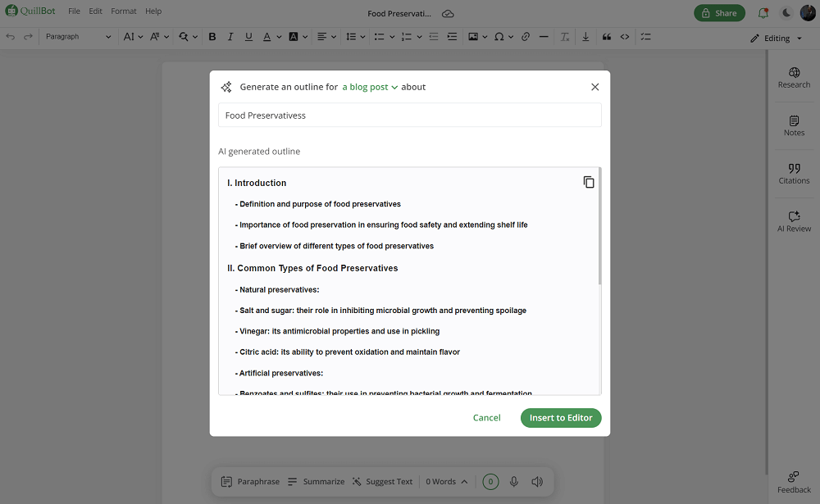Image resolution: width=820 pixels, height=504 pixels.
Task: Open the Research side panel
Action: click(x=794, y=78)
